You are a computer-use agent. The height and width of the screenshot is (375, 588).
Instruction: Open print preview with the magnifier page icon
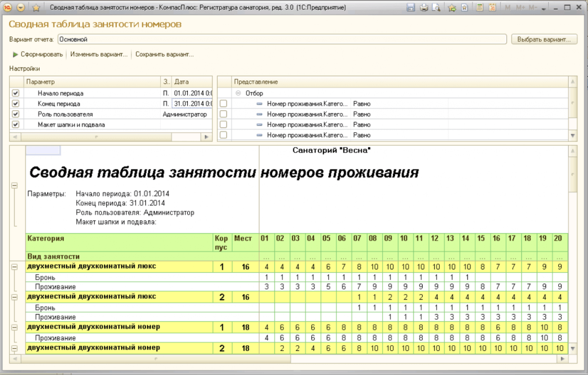point(436,7)
